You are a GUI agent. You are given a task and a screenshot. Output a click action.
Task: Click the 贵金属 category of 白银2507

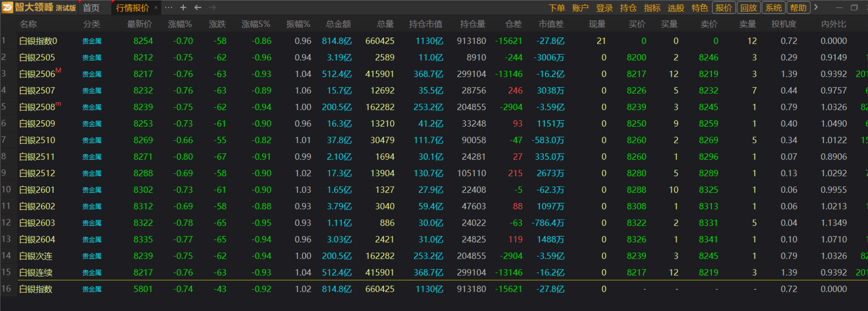tap(92, 91)
